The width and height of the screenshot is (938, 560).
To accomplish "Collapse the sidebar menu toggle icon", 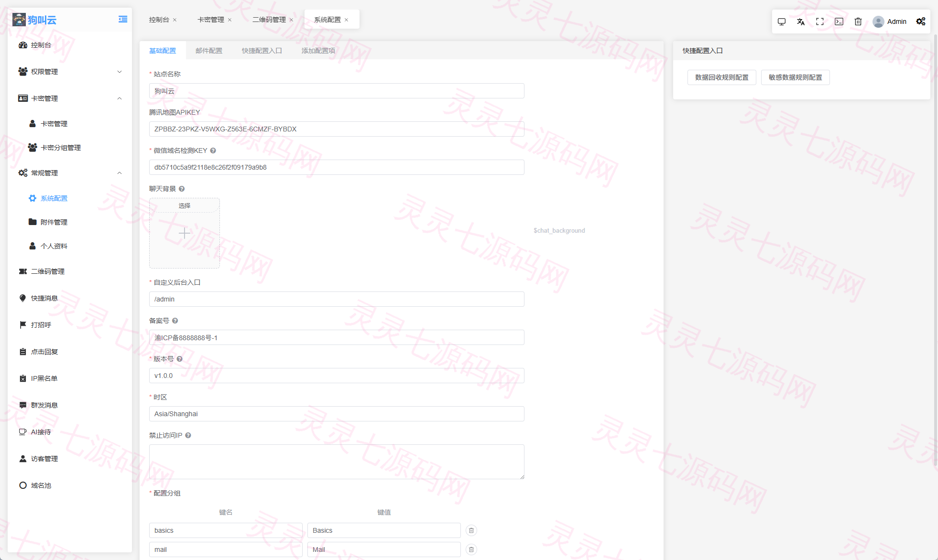I will click(x=123, y=19).
